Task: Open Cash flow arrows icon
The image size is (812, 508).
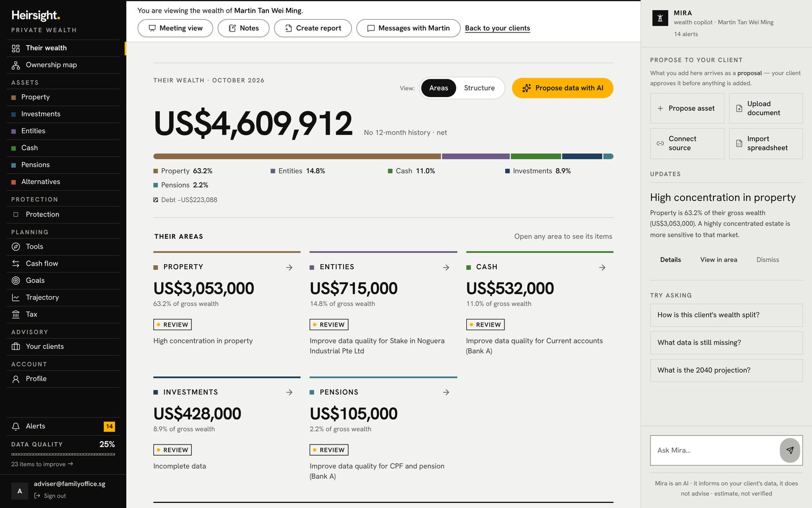Action: point(16,264)
